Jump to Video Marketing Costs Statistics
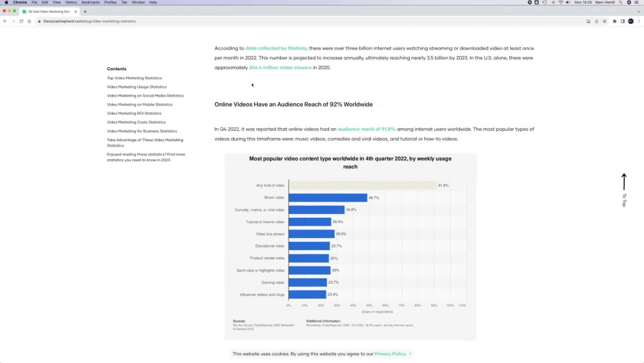The height and width of the screenshot is (363, 644). (137, 122)
